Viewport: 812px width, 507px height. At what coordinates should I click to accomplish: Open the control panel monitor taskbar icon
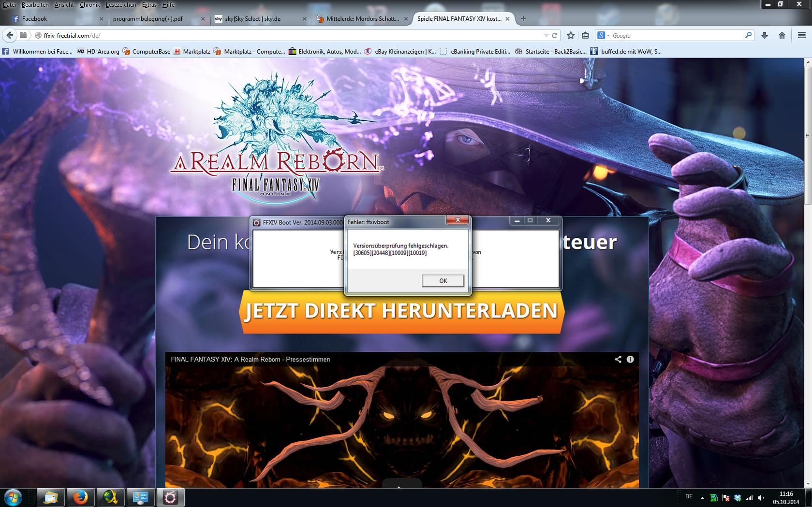140,497
